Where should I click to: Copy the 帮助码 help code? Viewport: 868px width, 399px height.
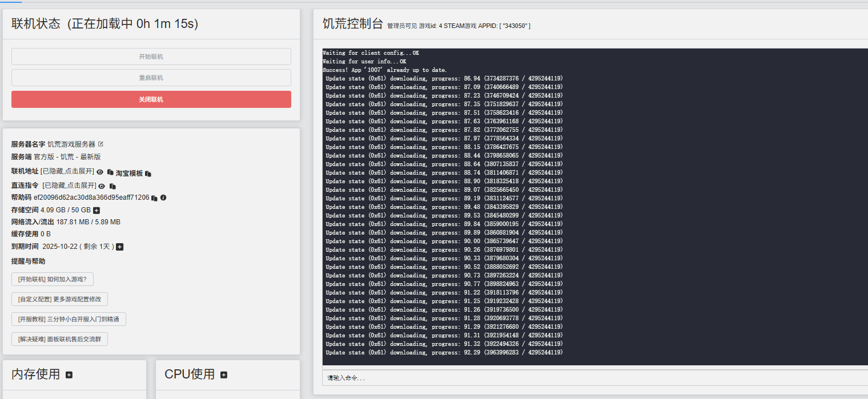click(154, 198)
